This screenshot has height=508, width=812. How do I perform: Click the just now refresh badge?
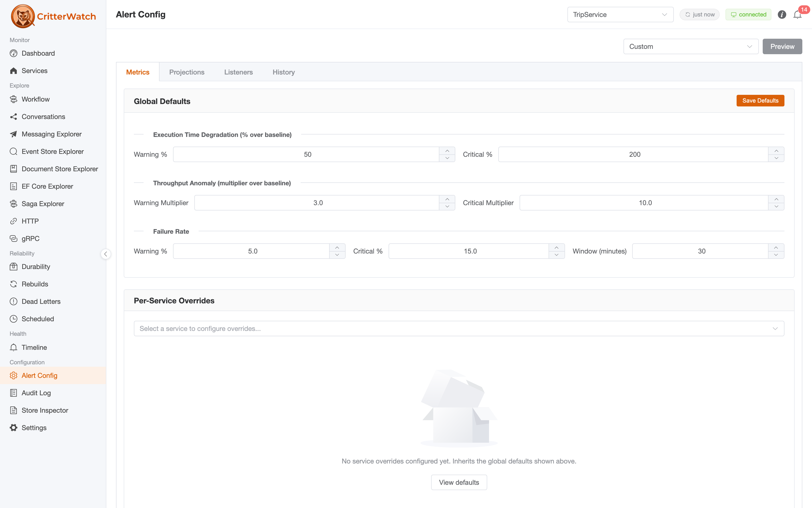[699, 15]
